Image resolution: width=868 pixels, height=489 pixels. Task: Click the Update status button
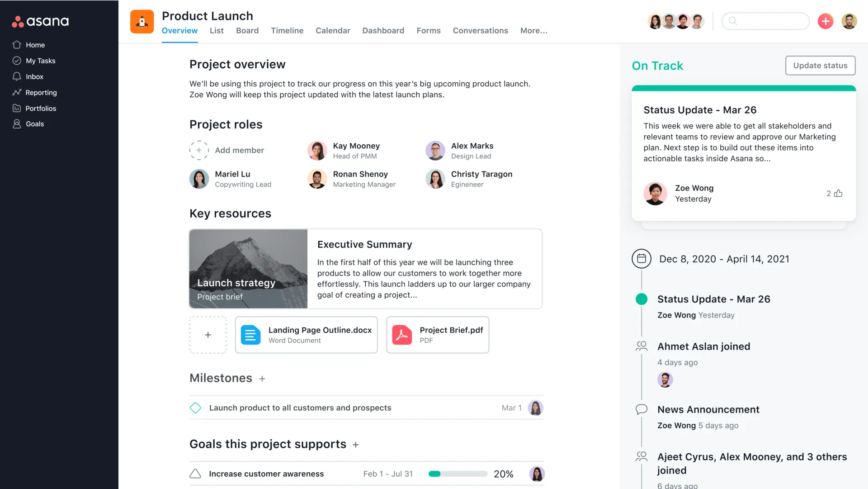821,65
